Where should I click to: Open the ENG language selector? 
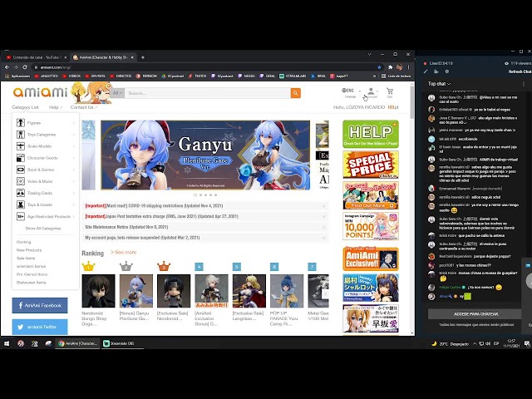[350, 91]
